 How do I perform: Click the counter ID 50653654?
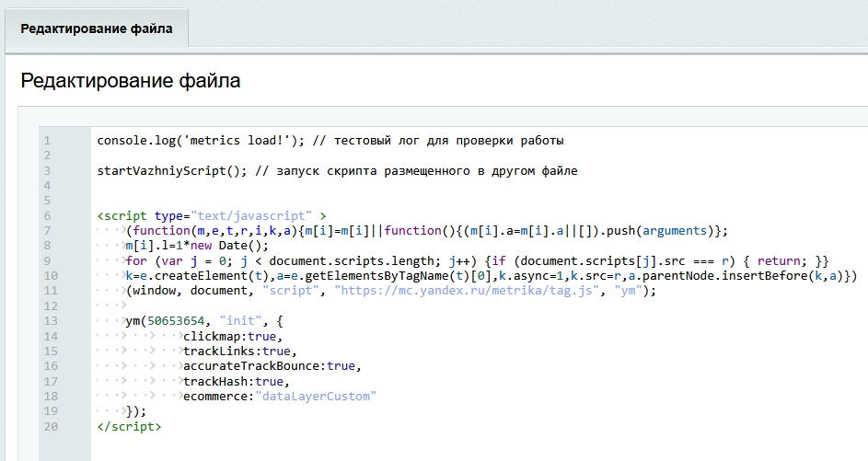(x=176, y=321)
